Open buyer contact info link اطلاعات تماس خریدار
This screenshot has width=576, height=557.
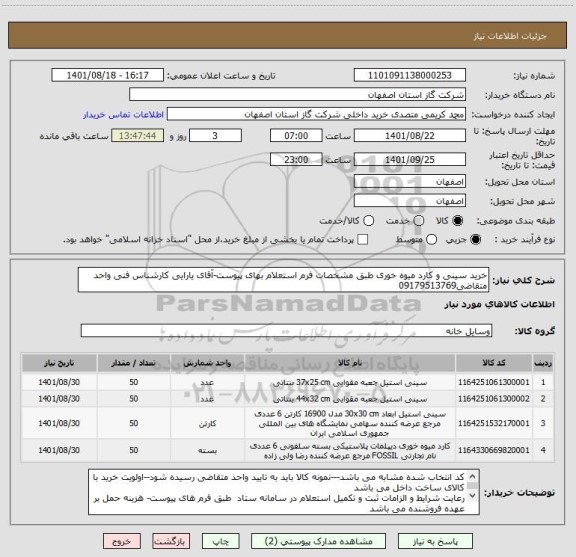pos(123,115)
